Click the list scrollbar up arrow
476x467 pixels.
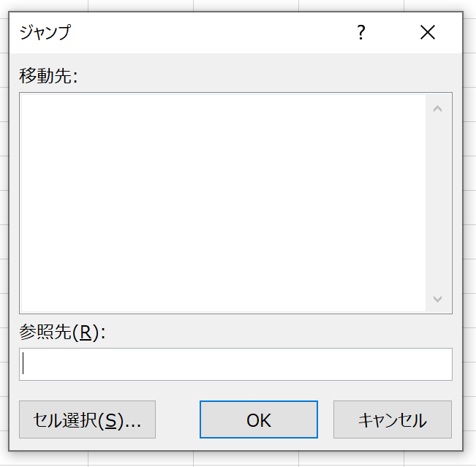437,109
